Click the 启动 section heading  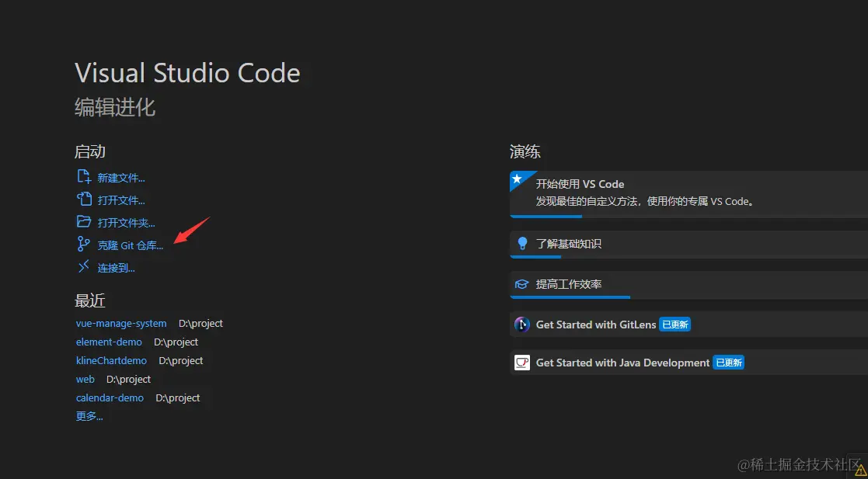90,151
